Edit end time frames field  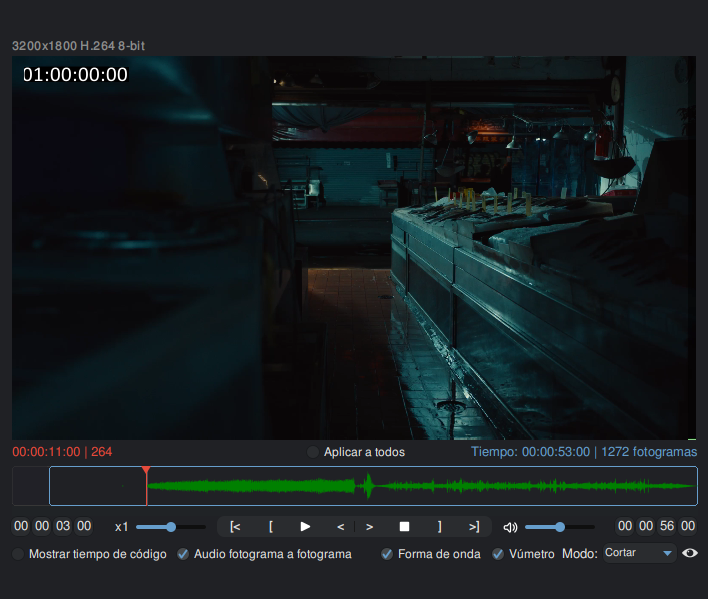point(688,526)
